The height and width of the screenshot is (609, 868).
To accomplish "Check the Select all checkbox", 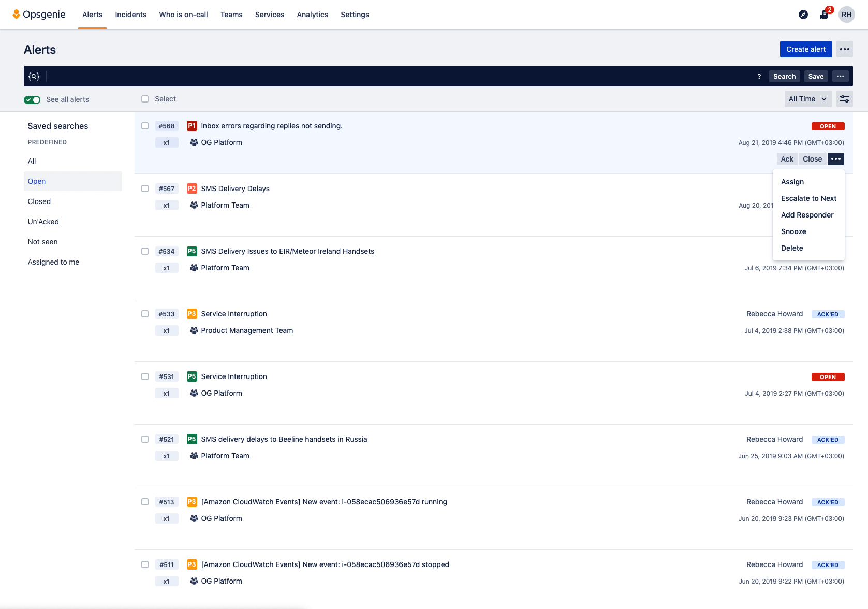I will (x=145, y=98).
